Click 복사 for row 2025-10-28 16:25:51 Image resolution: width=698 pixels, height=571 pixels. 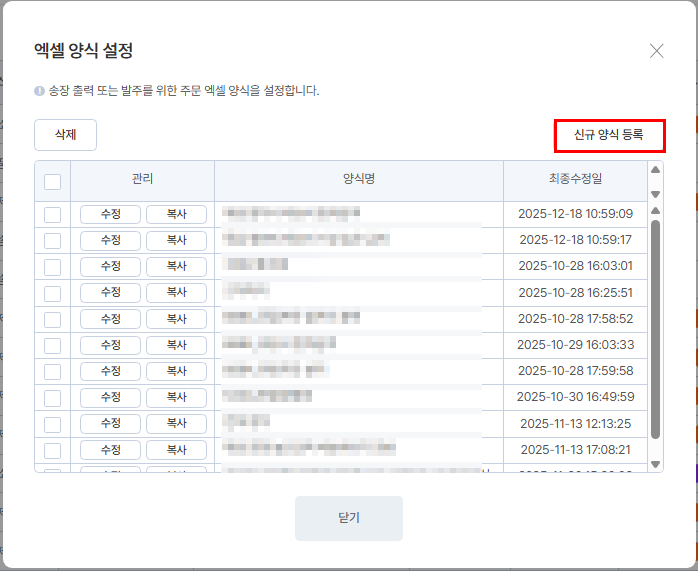177,292
